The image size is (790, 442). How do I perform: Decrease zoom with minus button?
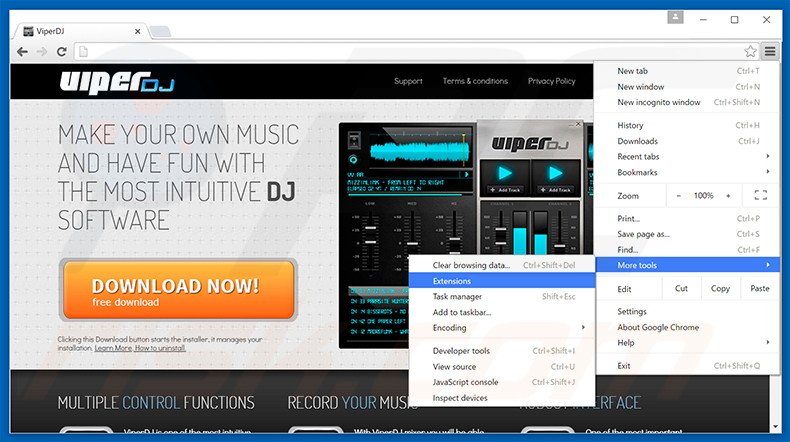(x=679, y=196)
